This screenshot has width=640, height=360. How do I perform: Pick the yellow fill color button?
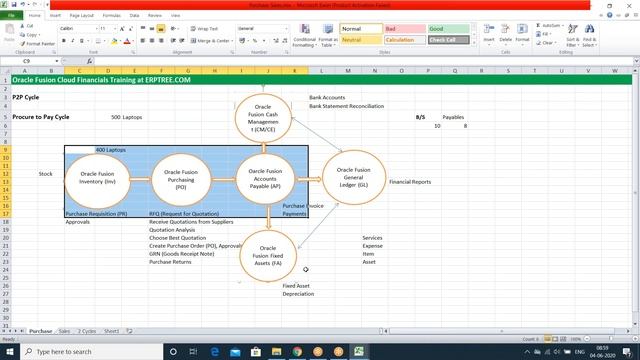(x=114, y=41)
